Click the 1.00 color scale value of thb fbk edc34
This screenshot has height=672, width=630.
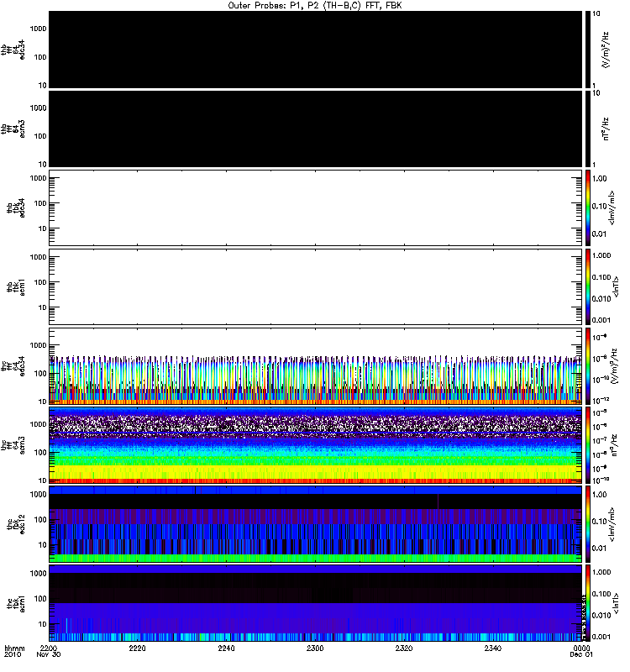[x=600, y=179]
